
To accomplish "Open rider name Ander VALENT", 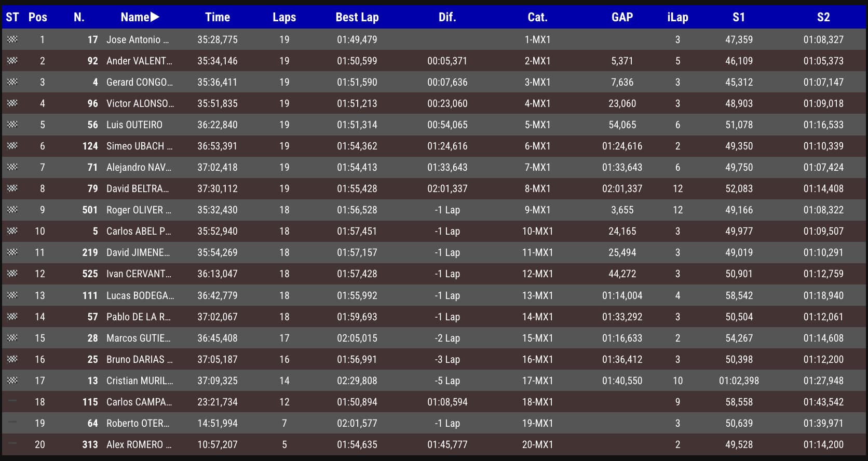I will tap(139, 61).
